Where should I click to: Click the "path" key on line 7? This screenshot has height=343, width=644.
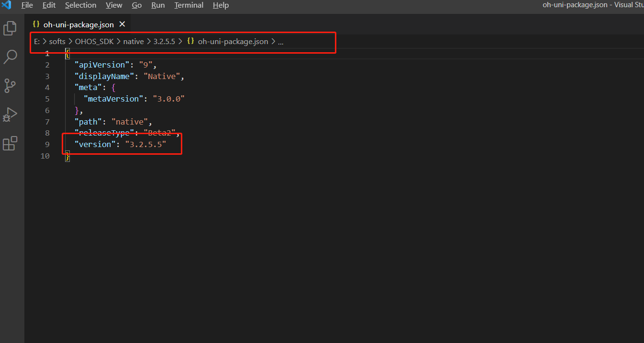click(x=88, y=122)
